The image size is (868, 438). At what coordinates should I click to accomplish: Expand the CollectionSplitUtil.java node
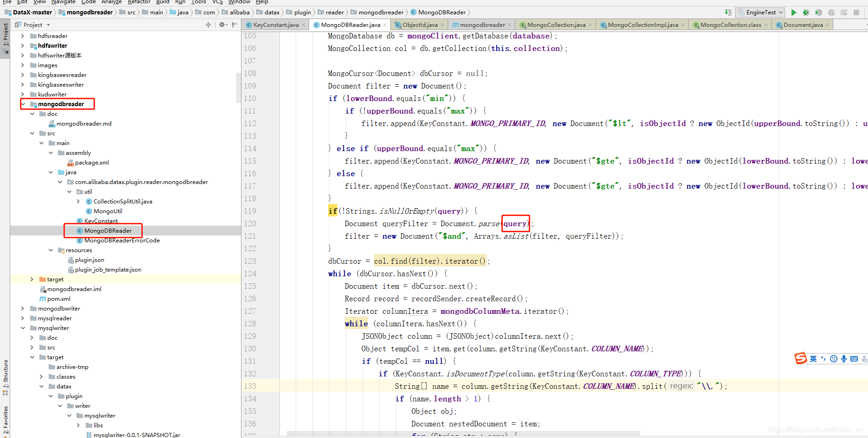78,202
